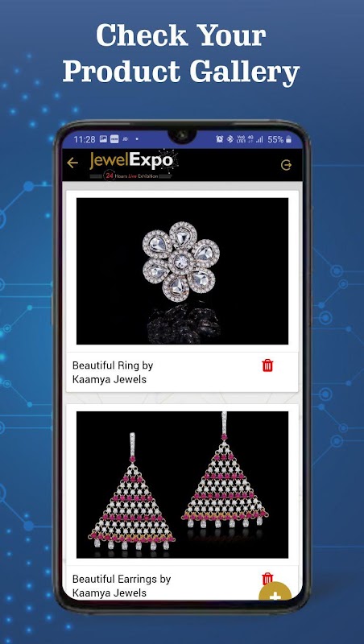Delete the Beautiful Earrings product

click(267, 578)
